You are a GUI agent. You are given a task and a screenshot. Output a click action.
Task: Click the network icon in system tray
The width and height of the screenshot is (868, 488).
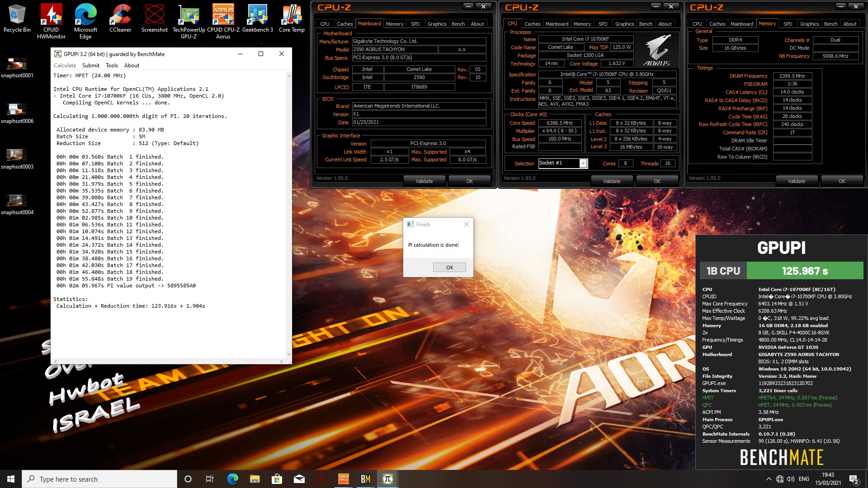click(780, 479)
